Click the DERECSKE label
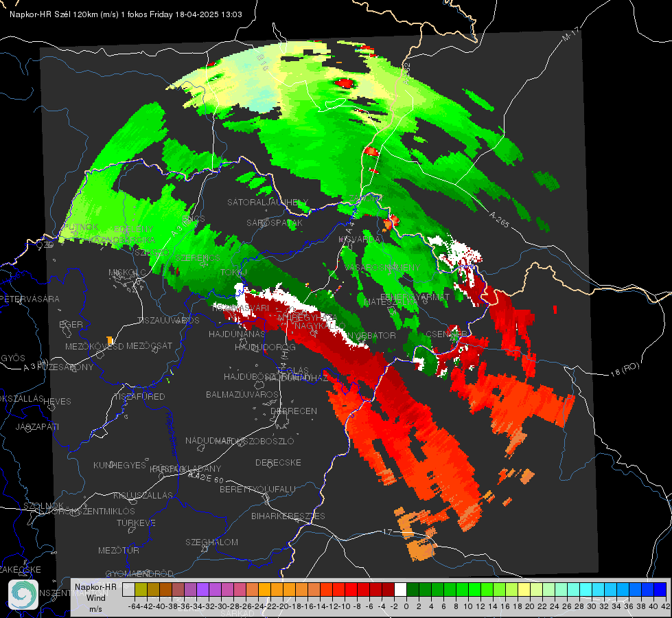Viewport: 672px width, 618px height. (x=278, y=463)
